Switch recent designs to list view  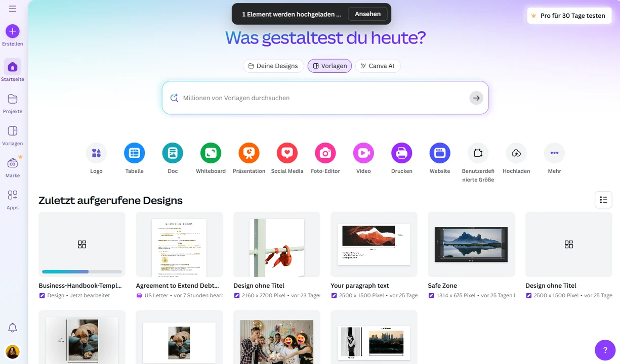[603, 200]
